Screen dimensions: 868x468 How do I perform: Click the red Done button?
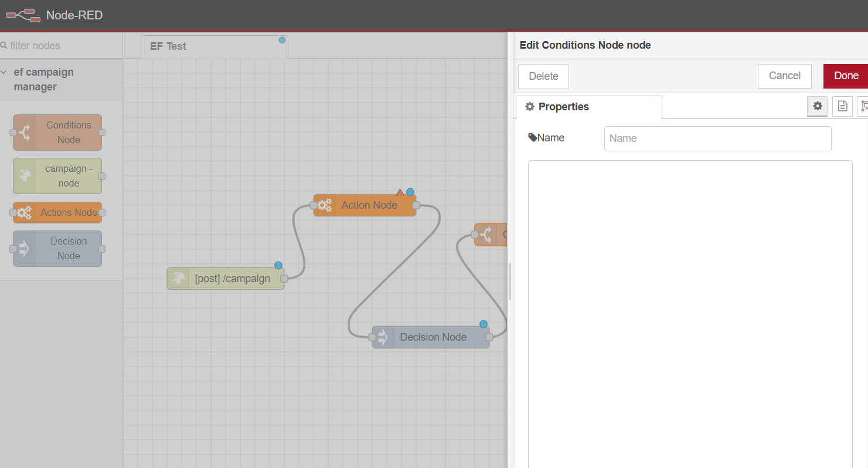click(846, 76)
